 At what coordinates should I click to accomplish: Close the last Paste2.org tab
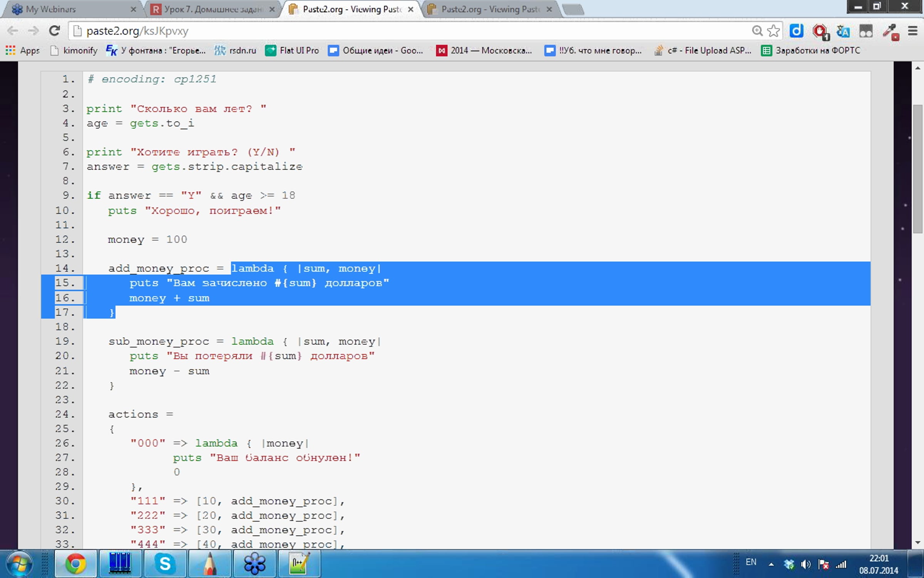(549, 9)
